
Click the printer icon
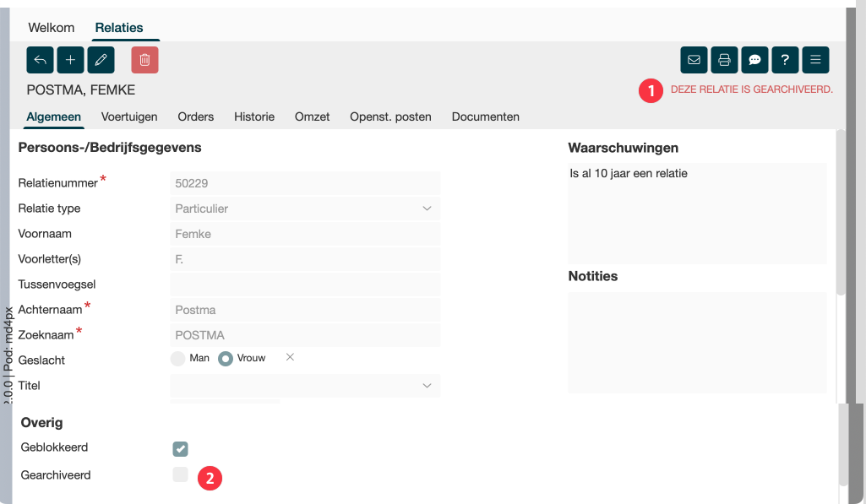[724, 60]
